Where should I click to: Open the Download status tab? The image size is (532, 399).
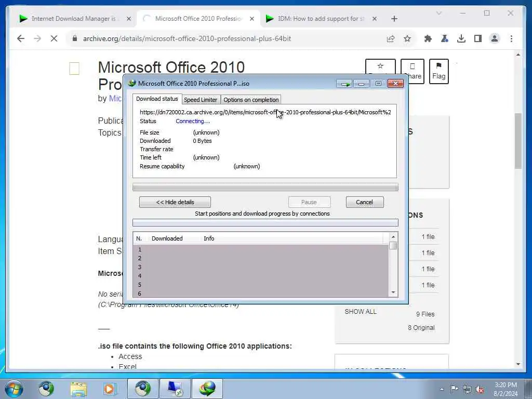pyautogui.click(x=157, y=99)
